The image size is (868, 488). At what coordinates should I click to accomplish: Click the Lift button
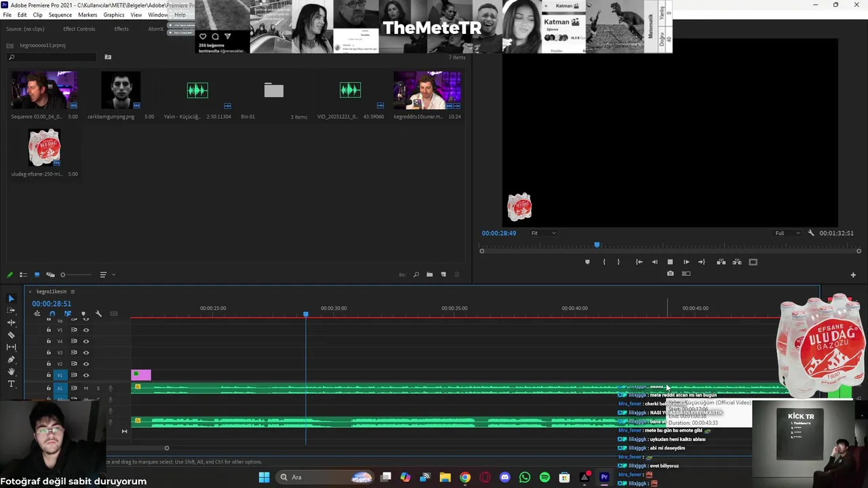[x=721, y=262]
